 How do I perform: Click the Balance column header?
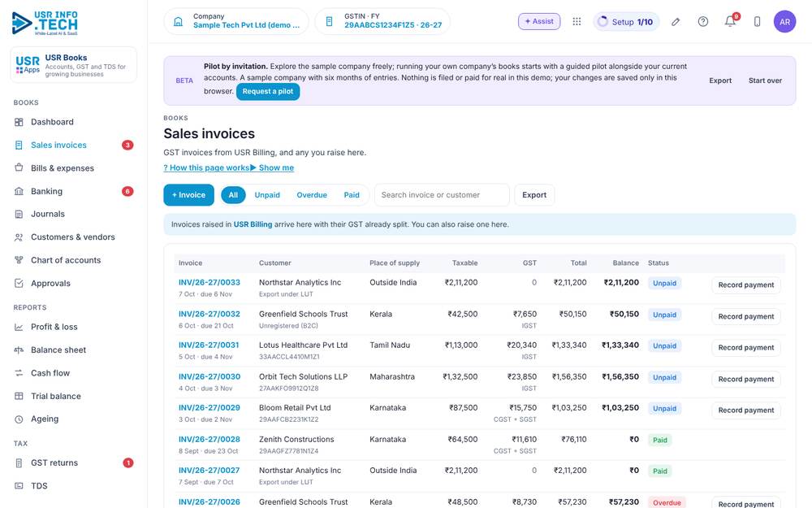[625, 263]
